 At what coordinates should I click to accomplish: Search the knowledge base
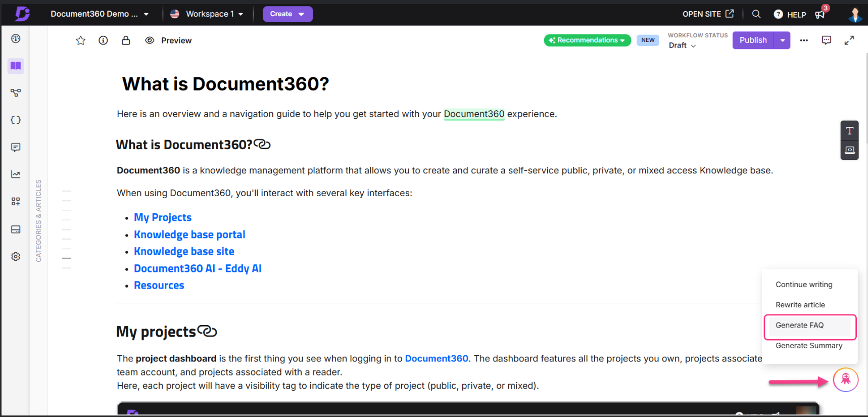(756, 14)
